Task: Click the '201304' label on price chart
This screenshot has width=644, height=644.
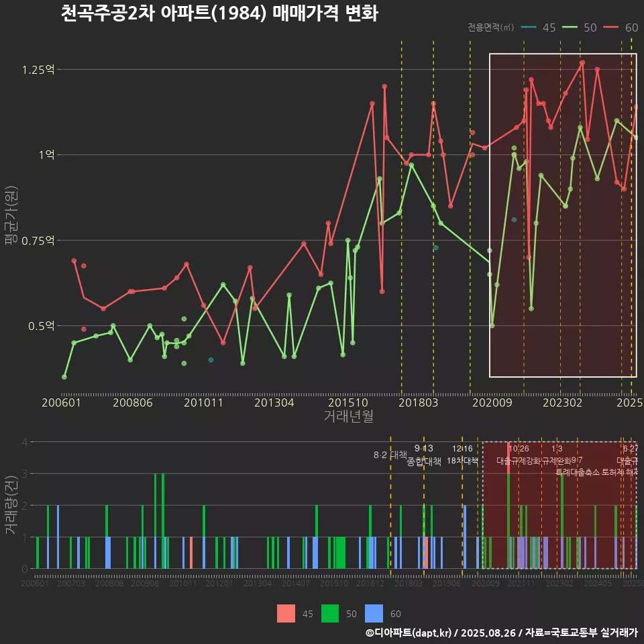Action: point(274,402)
